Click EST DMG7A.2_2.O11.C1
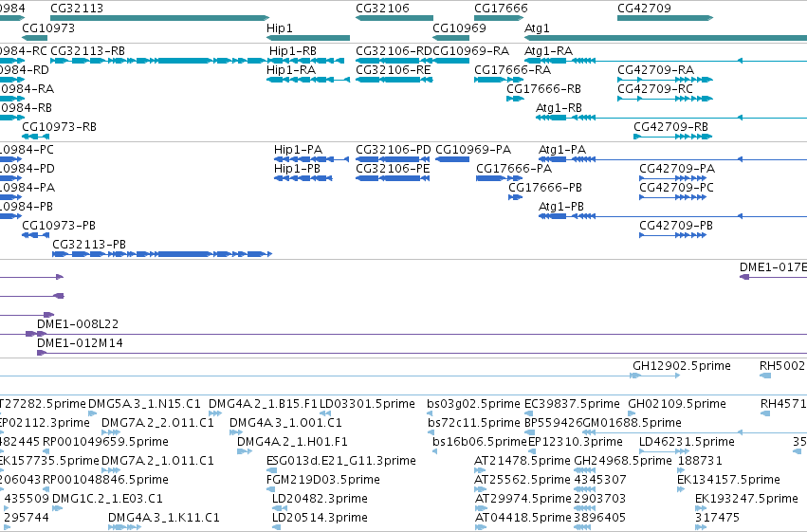Screen dimensions: 807x532 [x=157, y=423]
